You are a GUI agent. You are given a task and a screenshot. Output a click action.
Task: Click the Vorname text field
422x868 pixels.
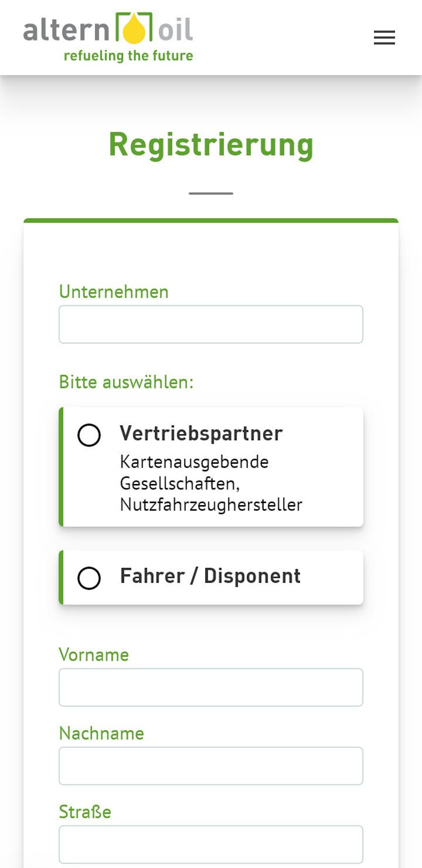click(211, 687)
